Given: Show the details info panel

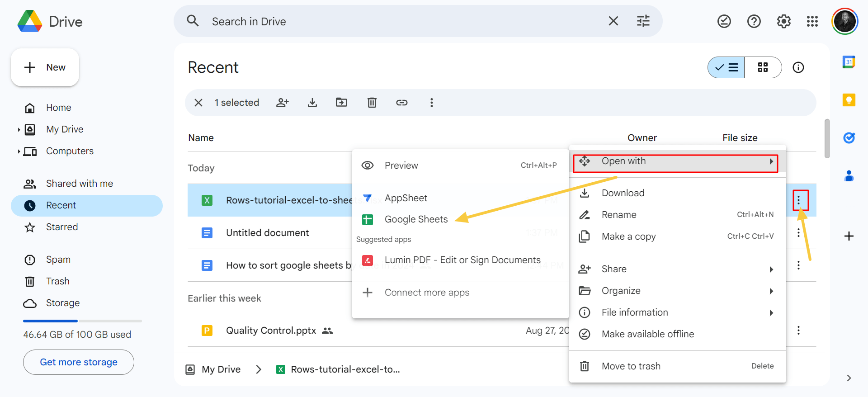Looking at the screenshot, I should tap(798, 67).
